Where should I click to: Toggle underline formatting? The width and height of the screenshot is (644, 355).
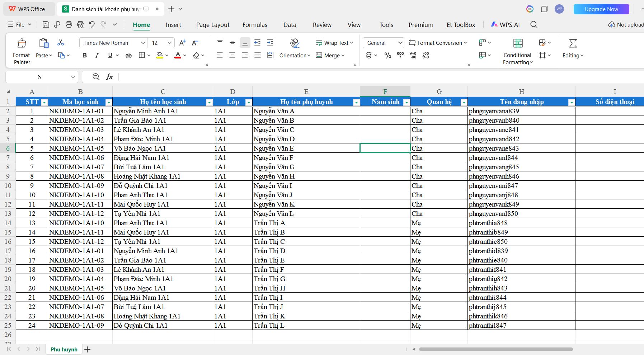(110, 55)
